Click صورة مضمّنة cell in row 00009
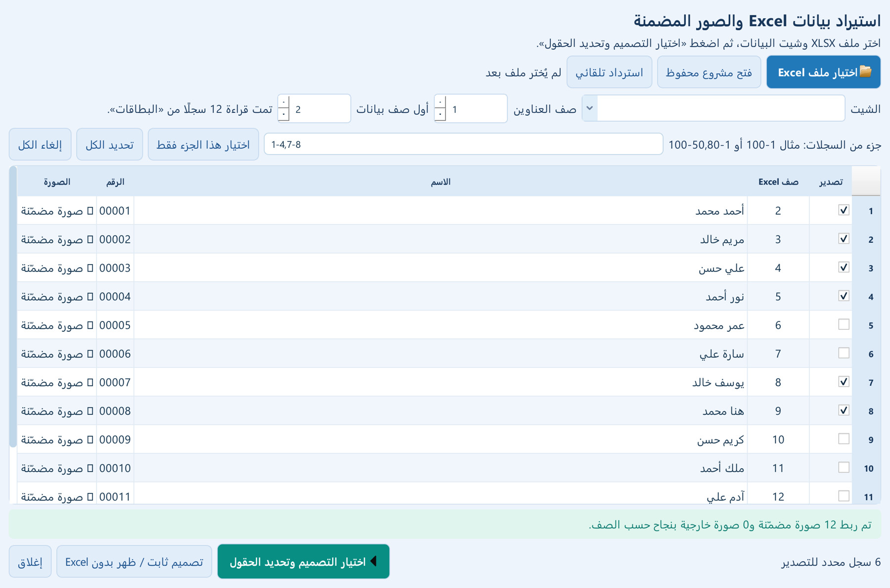This screenshot has height=588, width=890. [57, 439]
